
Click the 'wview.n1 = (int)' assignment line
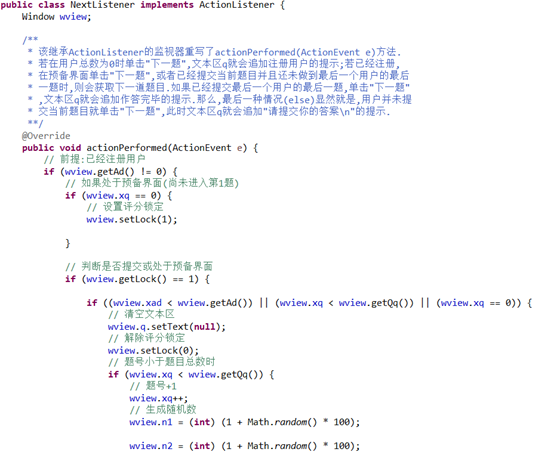pos(244,422)
